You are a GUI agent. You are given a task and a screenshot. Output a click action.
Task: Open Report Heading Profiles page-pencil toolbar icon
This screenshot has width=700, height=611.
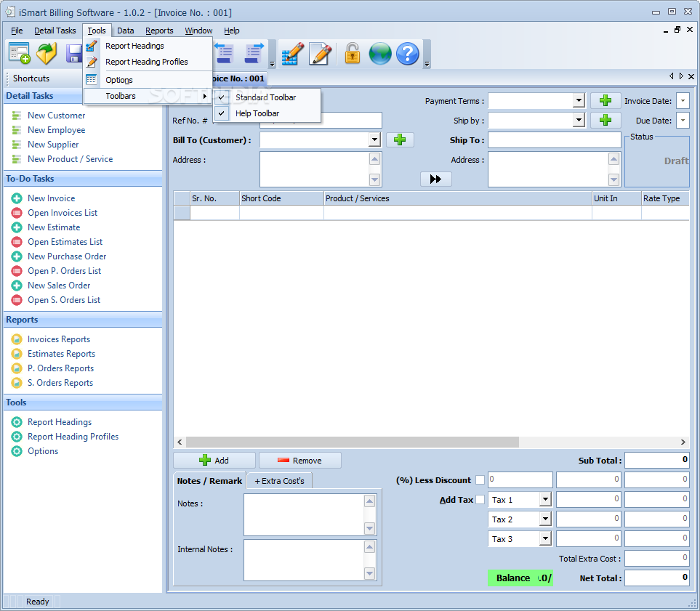(320, 54)
